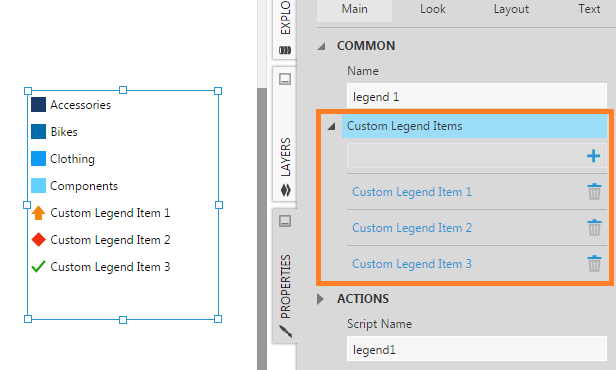Toggle the minimize box above Layers tab

tap(285, 79)
